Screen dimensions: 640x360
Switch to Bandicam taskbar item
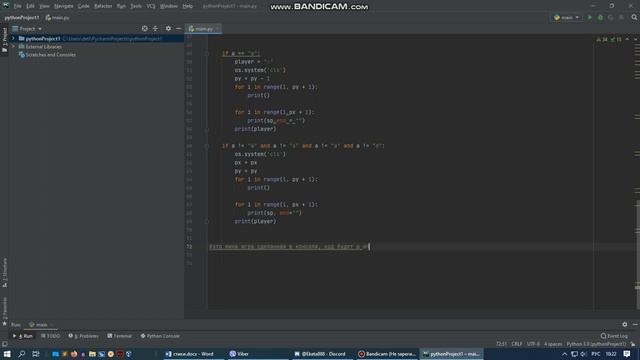coord(387,354)
